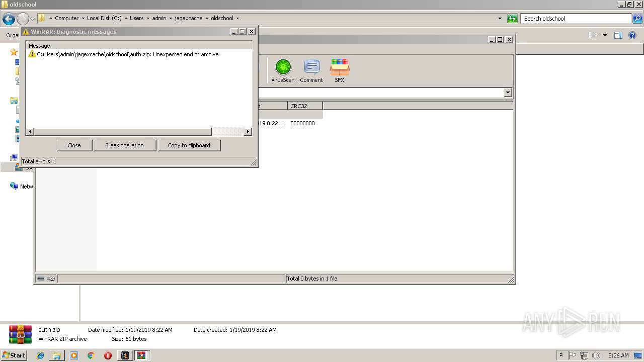Click the Users breadcrumb segment
The width and height of the screenshot is (644, 362).
click(x=137, y=18)
